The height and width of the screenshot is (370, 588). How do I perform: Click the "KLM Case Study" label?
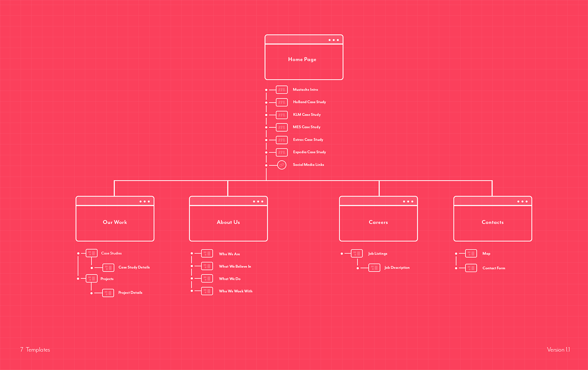[x=307, y=115]
